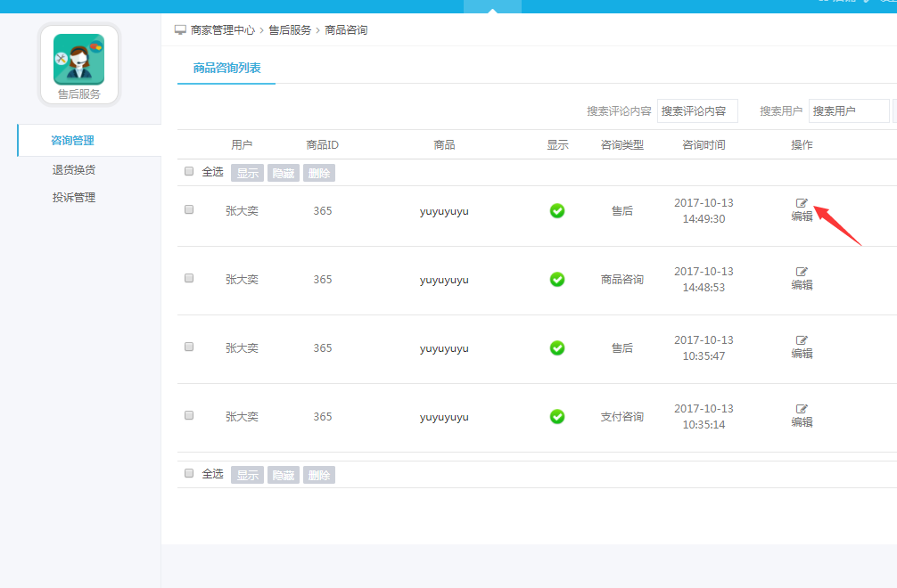Toggle green display checkmark for 商品咨询 row
Viewport: 897px width, 588px height.
557,280
